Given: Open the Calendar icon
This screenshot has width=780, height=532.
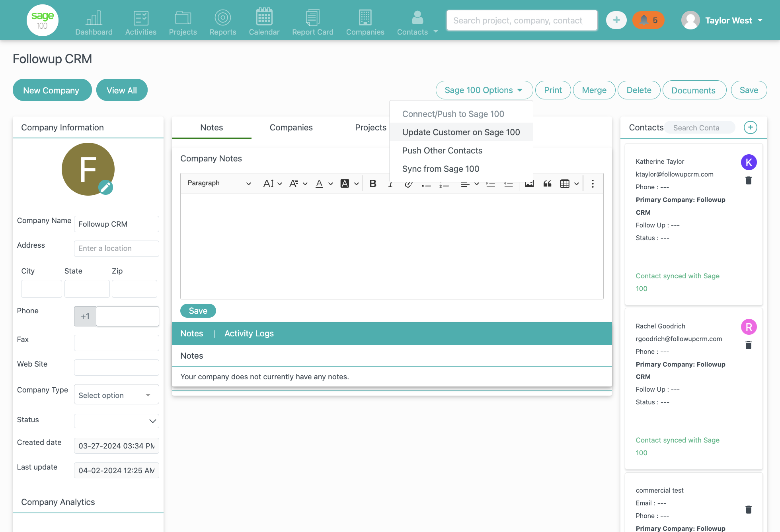Looking at the screenshot, I should [264, 22].
